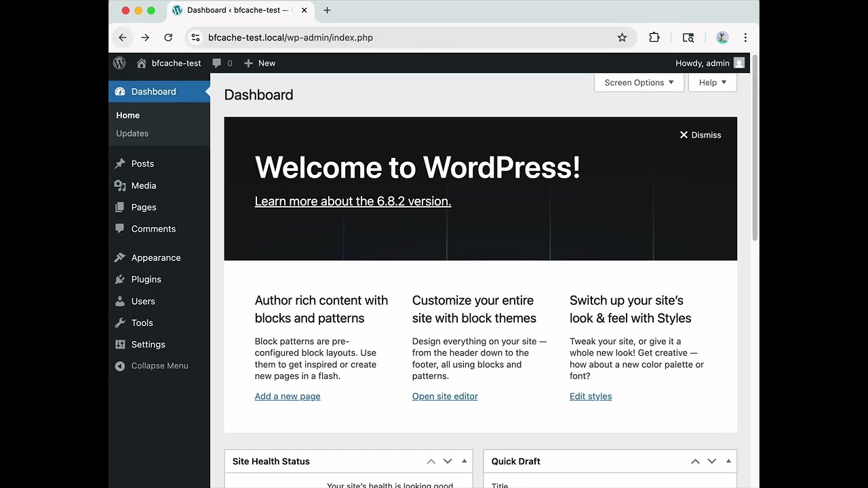Select the Comments icon in the sidebar

120,229
